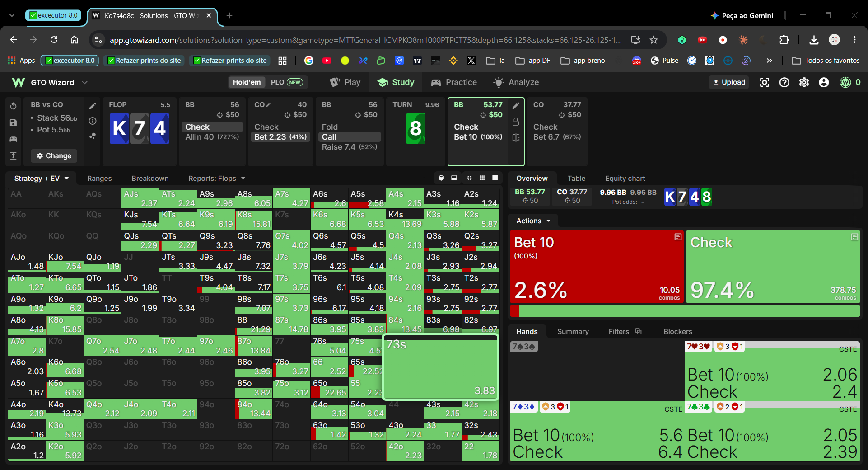Open the Analyze mode link
This screenshot has height=470, width=868.
[x=516, y=82]
